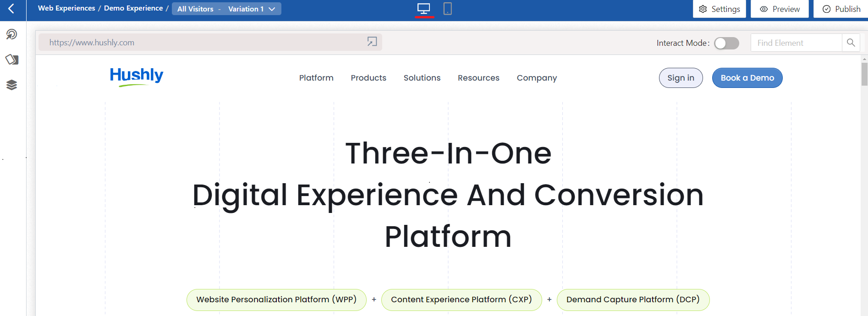Click Content Experience Platform (CXP) pill
Screen dimensions: 868x316
click(x=461, y=300)
